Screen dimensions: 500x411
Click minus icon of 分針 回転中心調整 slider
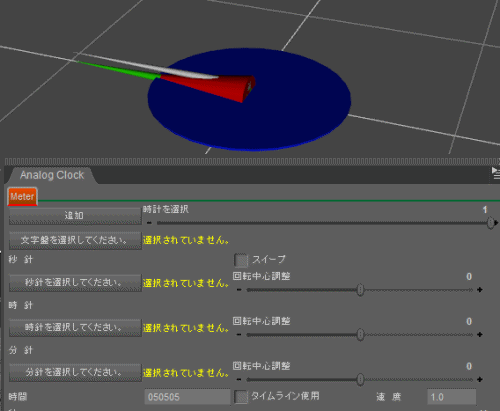pos(239,379)
